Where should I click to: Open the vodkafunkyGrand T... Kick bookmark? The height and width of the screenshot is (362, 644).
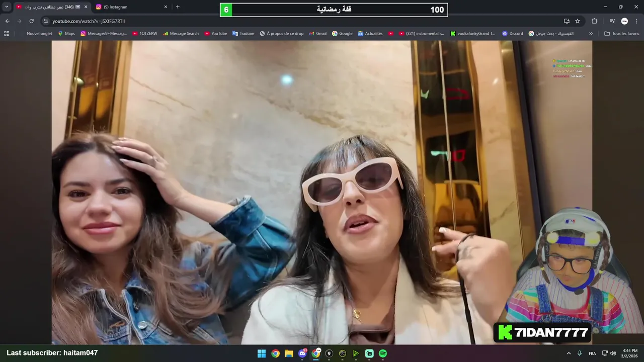473,34
